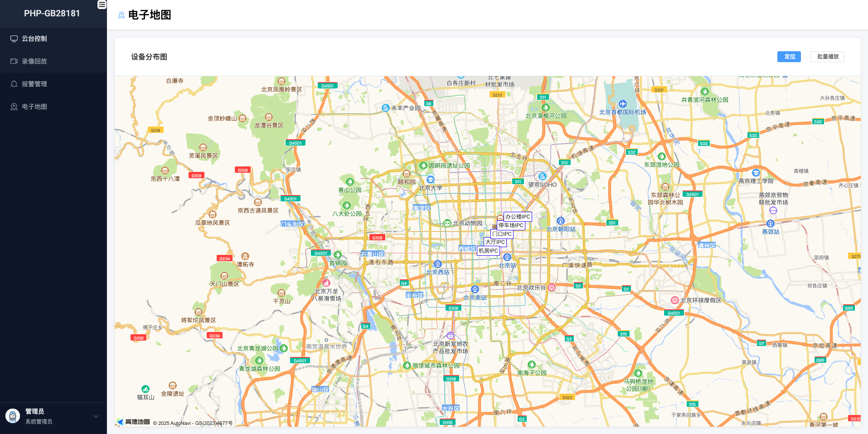The width and height of the screenshot is (868, 434).
Task: Select the 机房IPC device marker
Action: click(488, 251)
